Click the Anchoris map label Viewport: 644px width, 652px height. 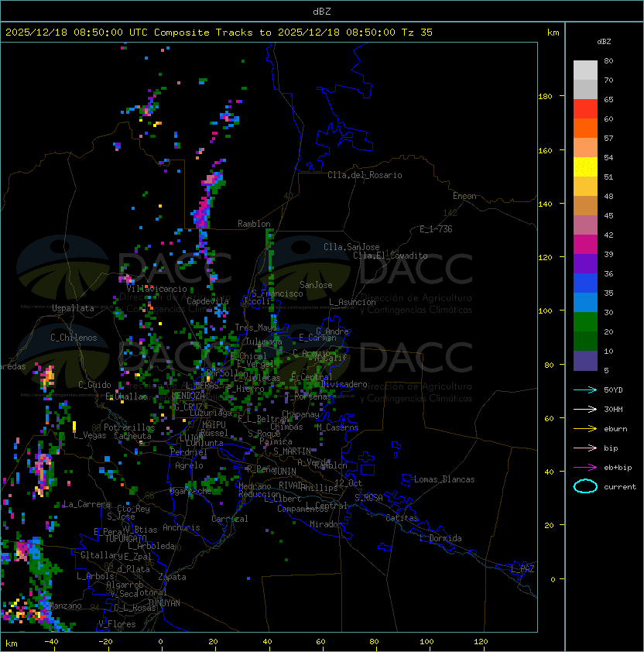tap(181, 527)
